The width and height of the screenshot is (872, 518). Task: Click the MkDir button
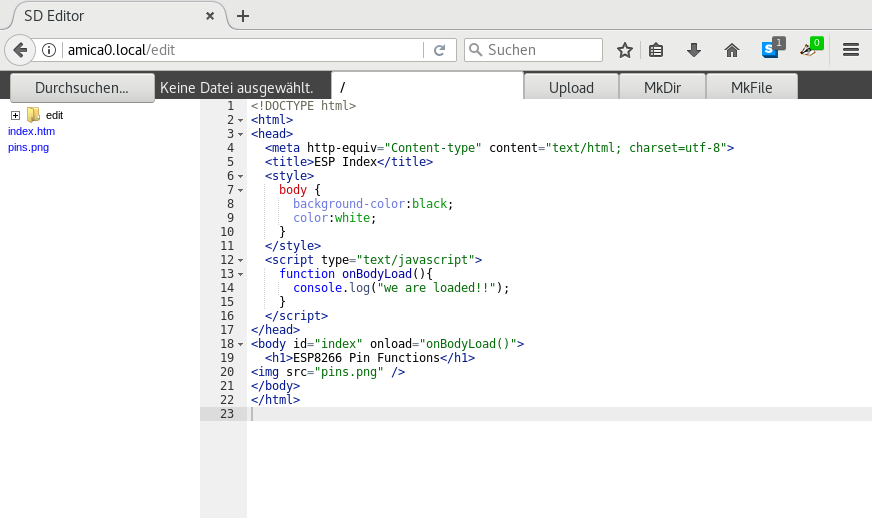pos(662,88)
